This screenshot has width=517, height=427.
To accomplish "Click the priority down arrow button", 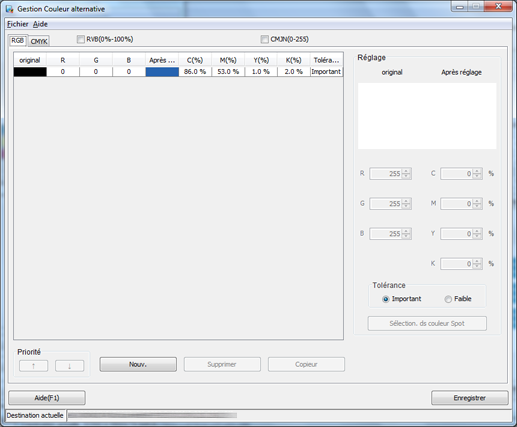I will (x=69, y=366).
